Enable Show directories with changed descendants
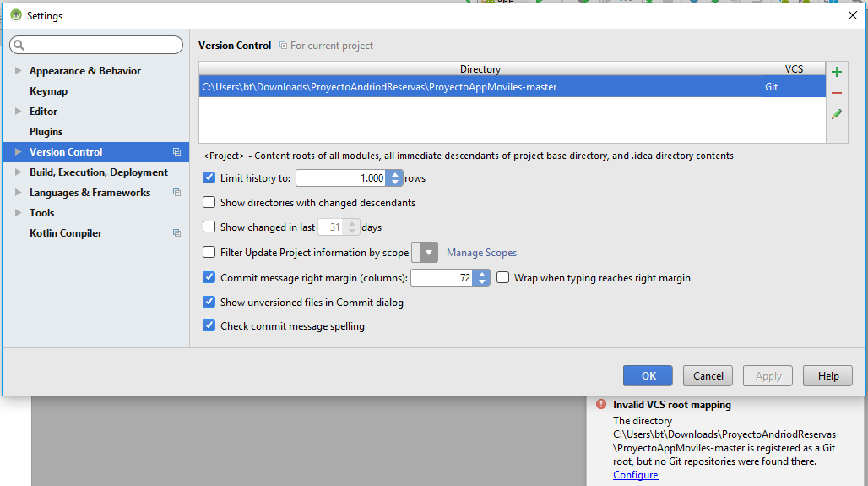Viewport: 868px width, 486px height. coord(209,202)
